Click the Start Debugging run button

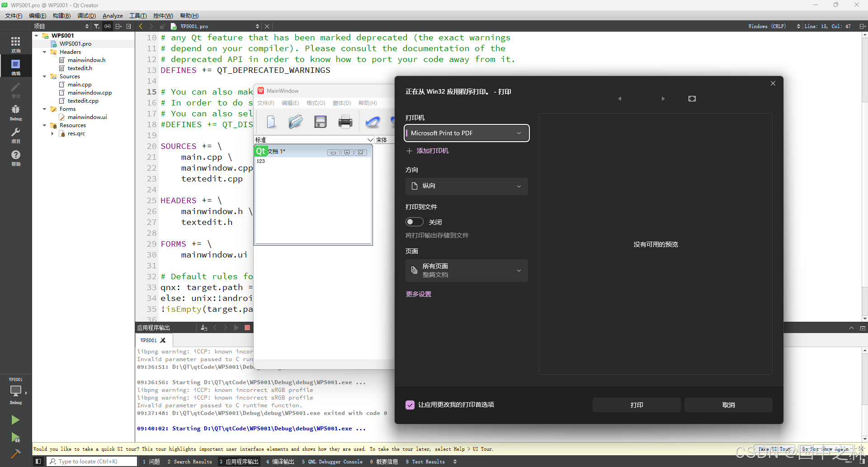(x=15, y=437)
